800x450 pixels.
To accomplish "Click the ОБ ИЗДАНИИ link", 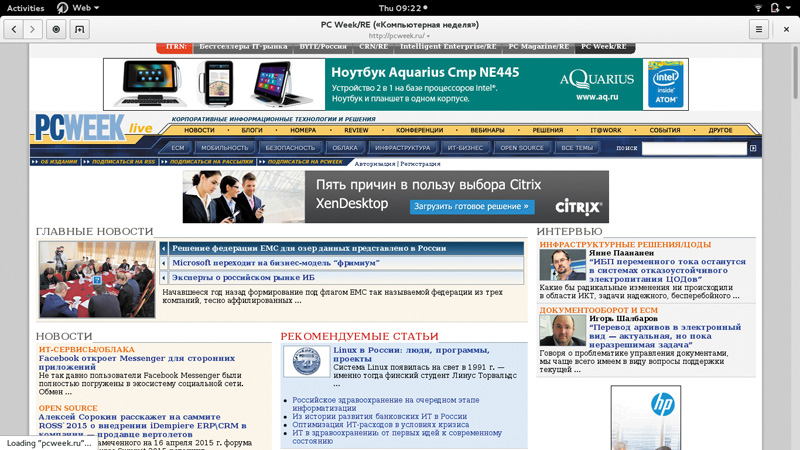I will 58,162.
